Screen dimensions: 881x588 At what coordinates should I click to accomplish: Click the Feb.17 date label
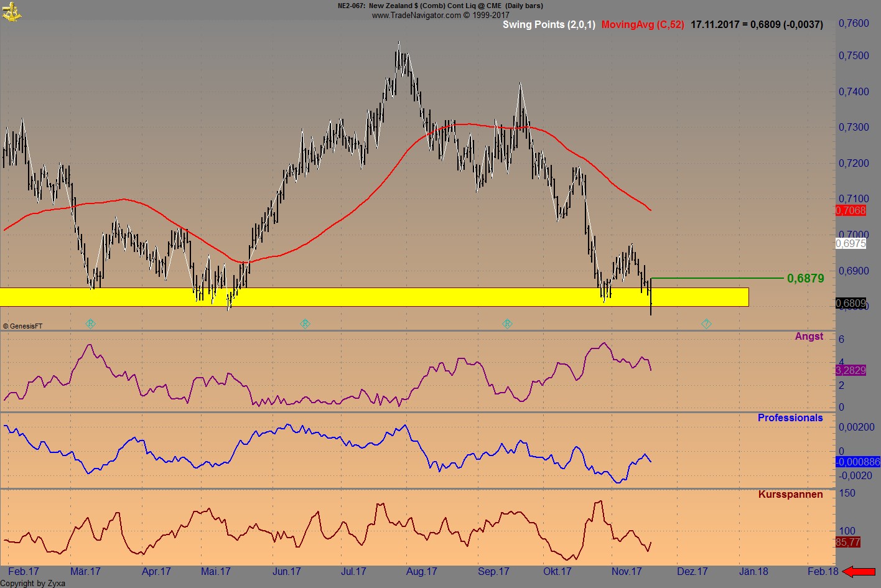click(24, 571)
